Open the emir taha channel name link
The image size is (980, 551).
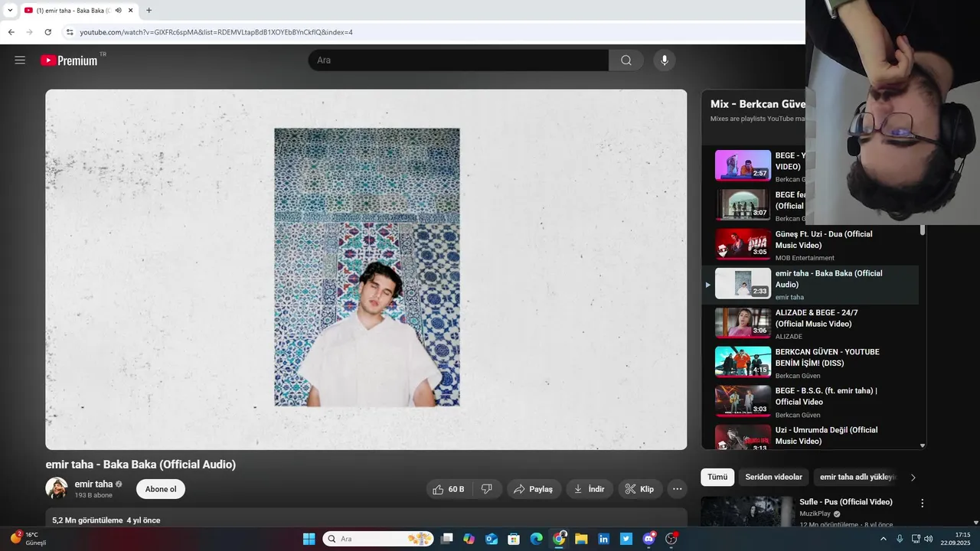93,484
